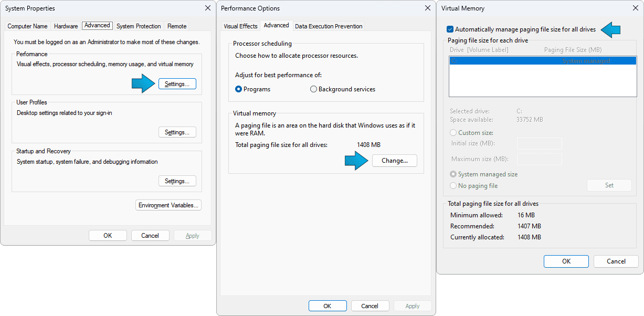
Task: Click the Environment Variables button
Action: click(x=168, y=205)
